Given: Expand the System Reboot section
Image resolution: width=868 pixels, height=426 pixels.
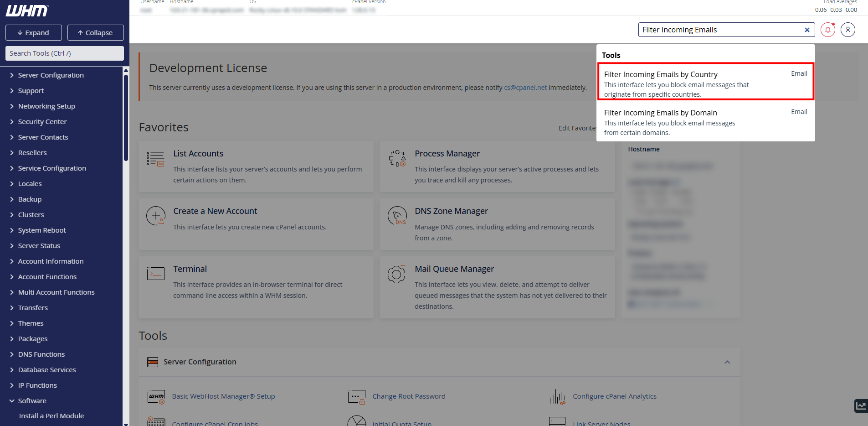Looking at the screenshot, I should (42, 230).
